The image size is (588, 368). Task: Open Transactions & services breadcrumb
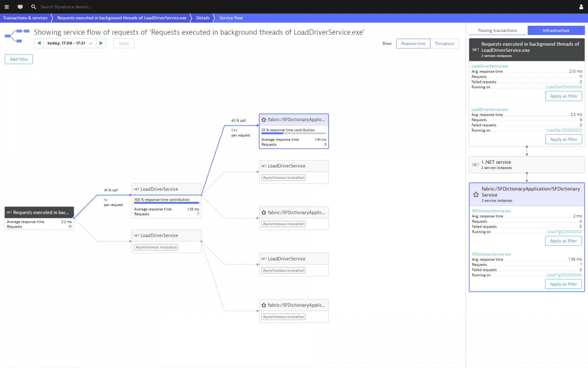(x=25, y=18)
